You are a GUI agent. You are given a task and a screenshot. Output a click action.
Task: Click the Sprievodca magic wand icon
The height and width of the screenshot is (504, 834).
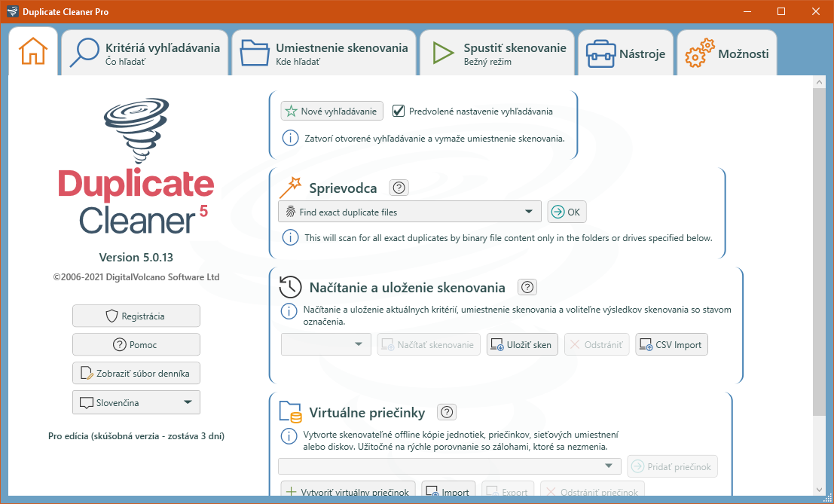290,188
